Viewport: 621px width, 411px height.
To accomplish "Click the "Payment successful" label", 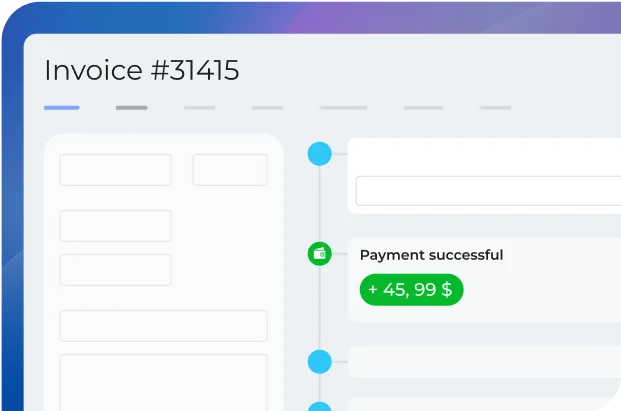I will tap(431, 255).
